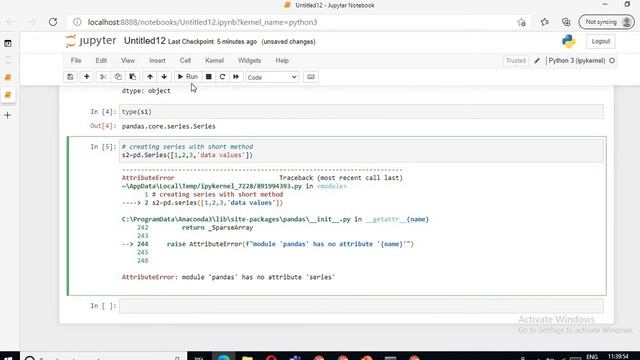Viewport: 640px width, 360px height.
Task: Click the pencil edit mode icon
Action: [537, 60]
